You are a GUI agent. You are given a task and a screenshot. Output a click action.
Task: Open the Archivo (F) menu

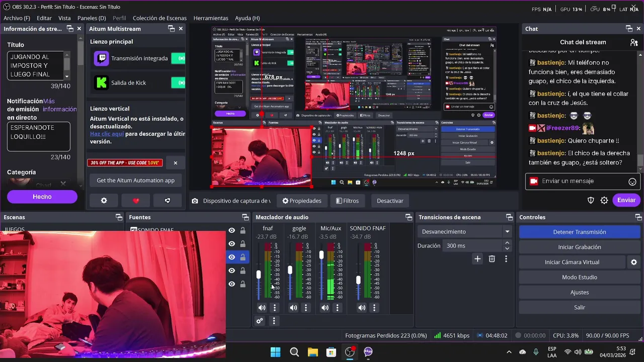point(17,18)
